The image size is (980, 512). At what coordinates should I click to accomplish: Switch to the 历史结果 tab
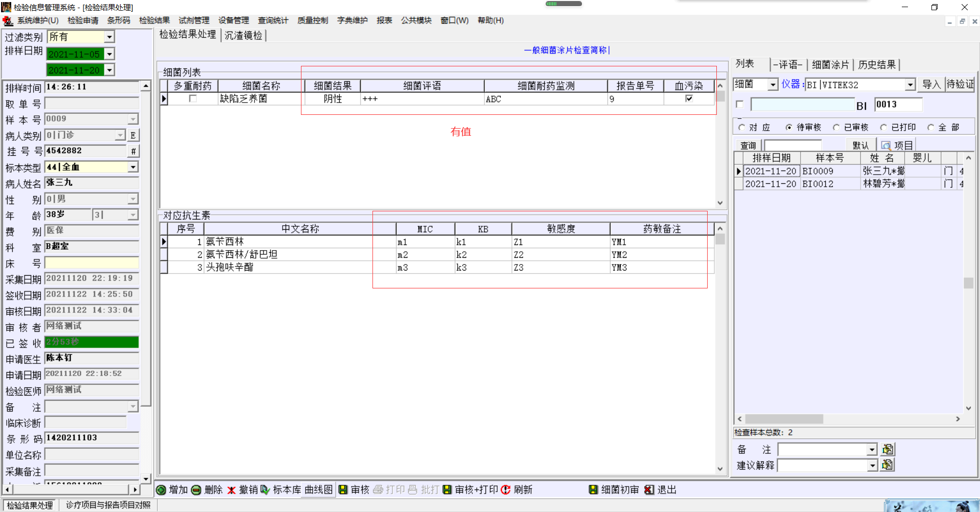point(877,65)
